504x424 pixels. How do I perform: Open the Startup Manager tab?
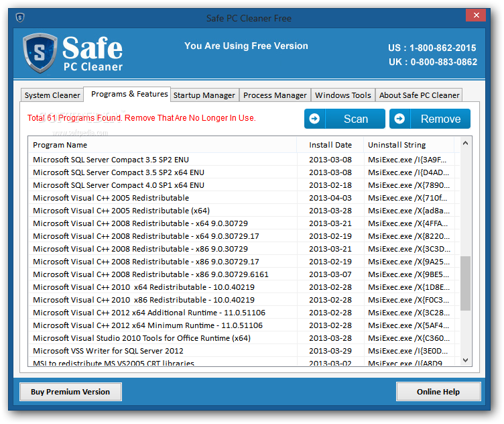204,95
